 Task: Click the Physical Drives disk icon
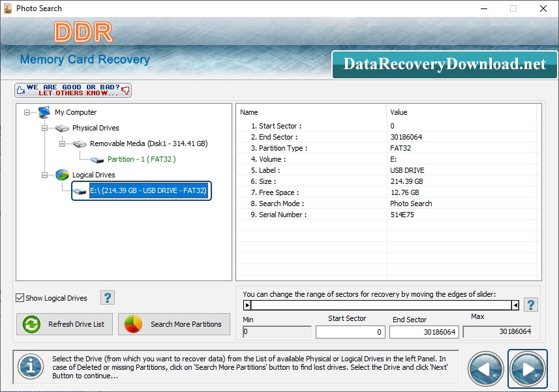(62, 128)
